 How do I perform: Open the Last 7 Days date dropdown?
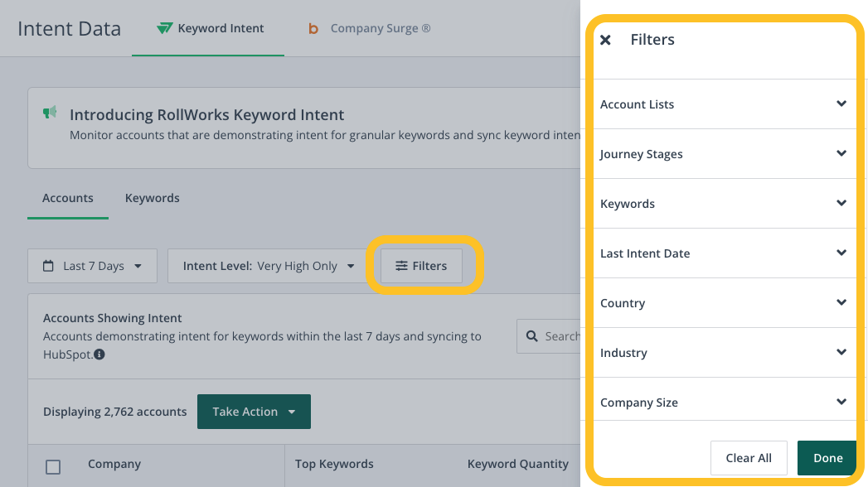(93, 266)
